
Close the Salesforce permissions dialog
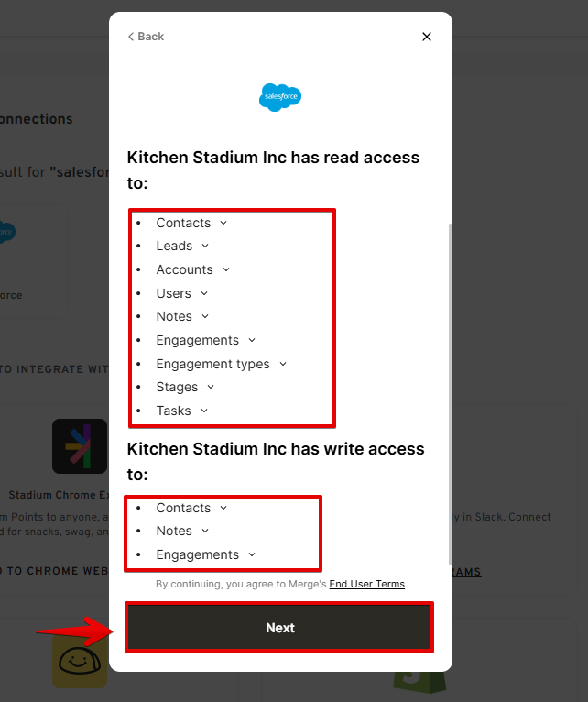(x=427, y=37)
